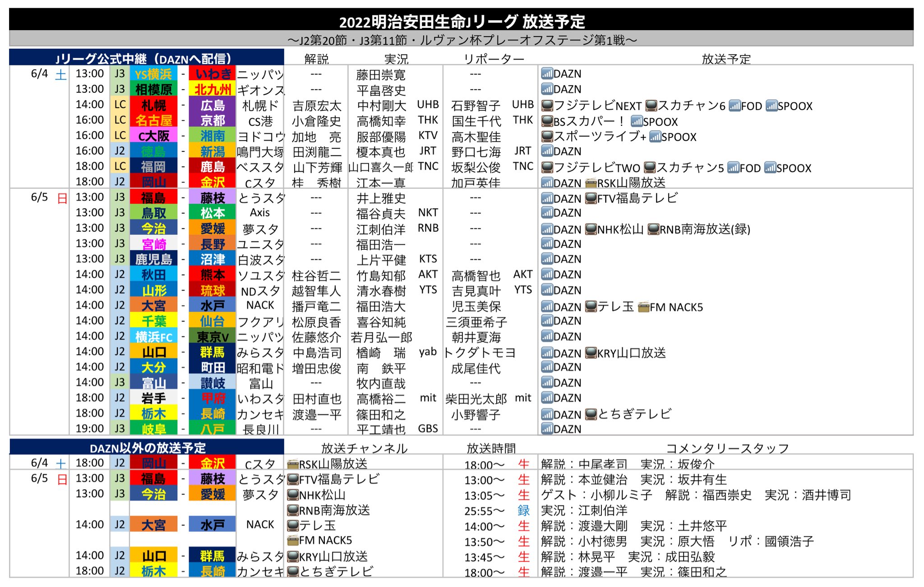Click the TV icon before NHK松山 in top table
This screenshot has width=924, height=587.
click(591, 229)
